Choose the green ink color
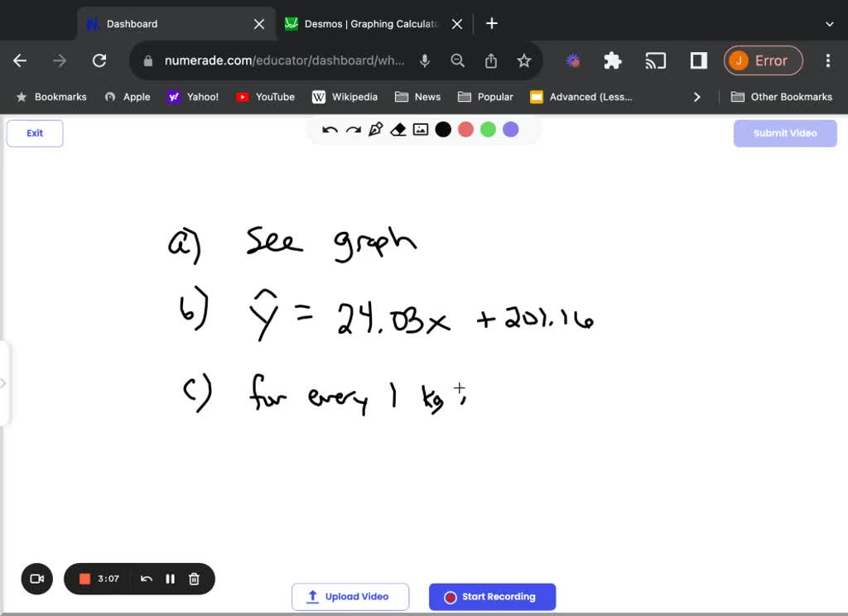Image resolution: width=848 pixels, height=616 pixels. (x=488, y=130)
